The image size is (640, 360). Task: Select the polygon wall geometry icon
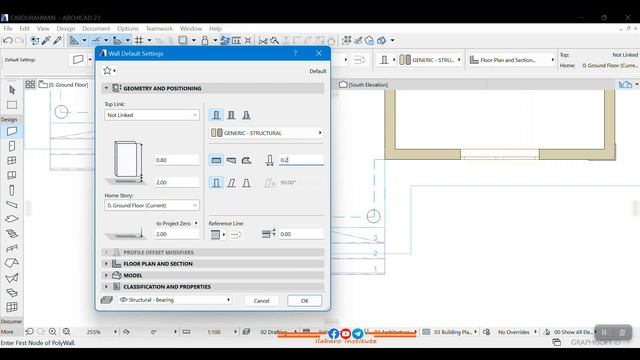[x=247, y=160]
